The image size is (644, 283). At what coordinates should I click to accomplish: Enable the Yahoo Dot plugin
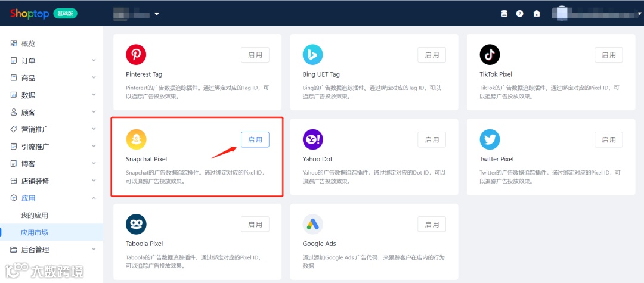tap(432, 140)
